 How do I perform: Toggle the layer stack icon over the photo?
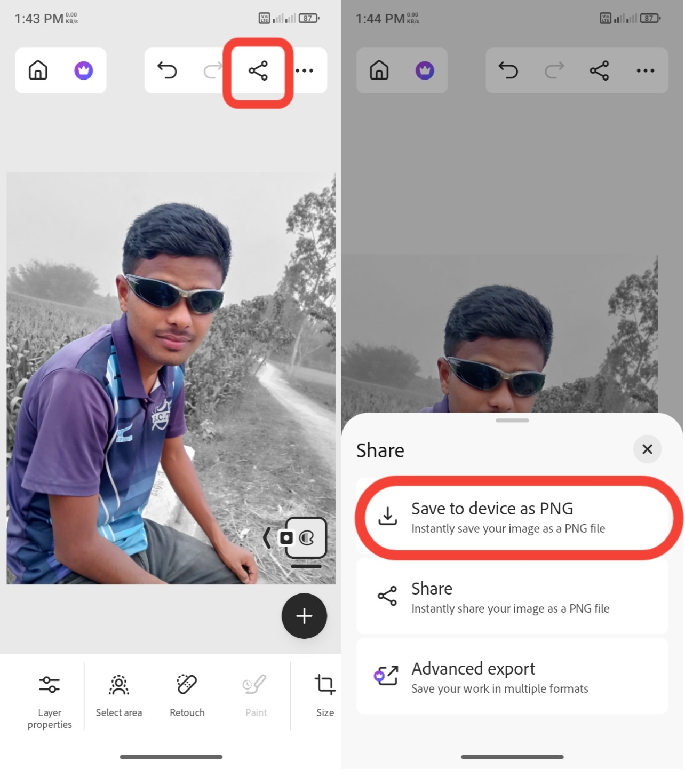coord(305,538)
